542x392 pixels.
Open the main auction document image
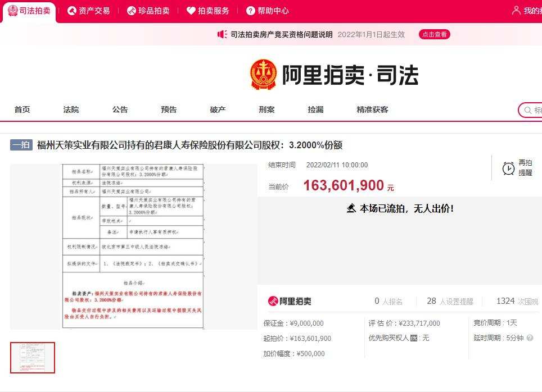pos(133,247)
